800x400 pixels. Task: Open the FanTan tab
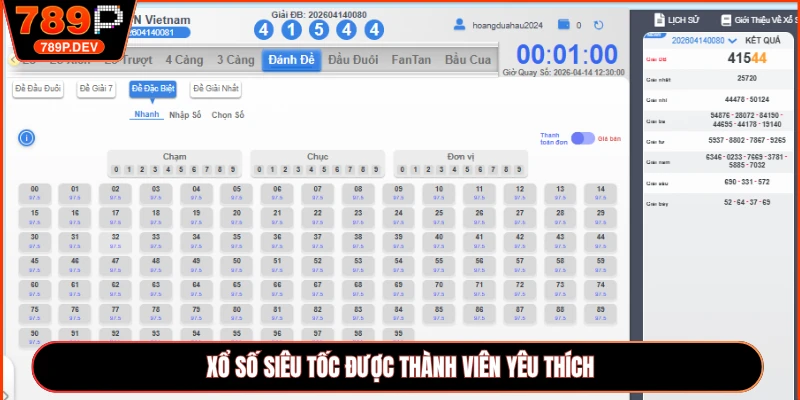[x=411, y=60]
